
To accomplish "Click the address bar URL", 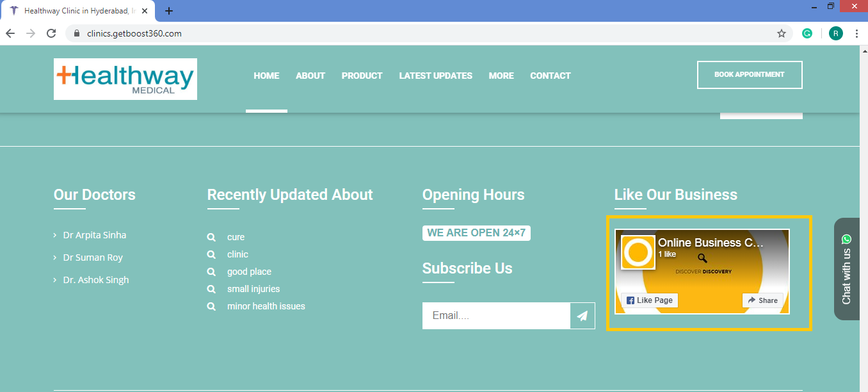I will [134, 33].
